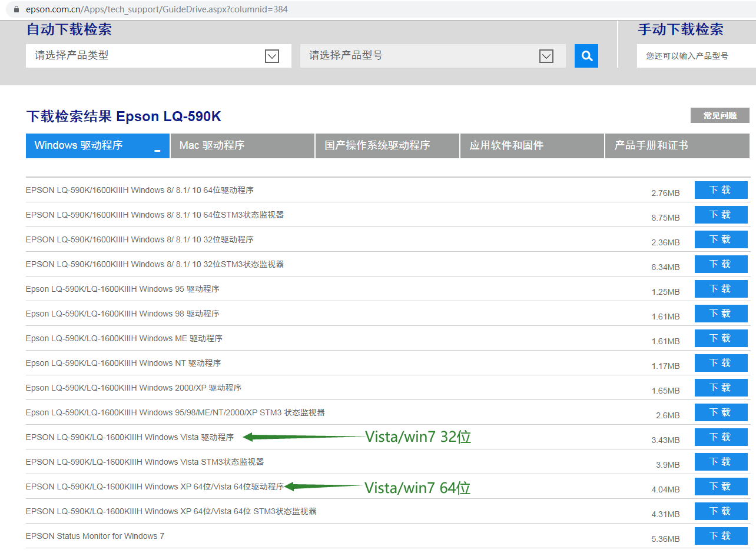Open the 产品手册和证书 tab
Viewport: 756px width, 553px height.
pos(678,146)
